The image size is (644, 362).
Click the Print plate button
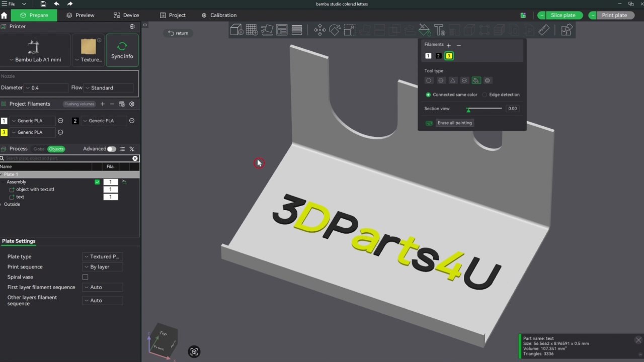point(614,15)
